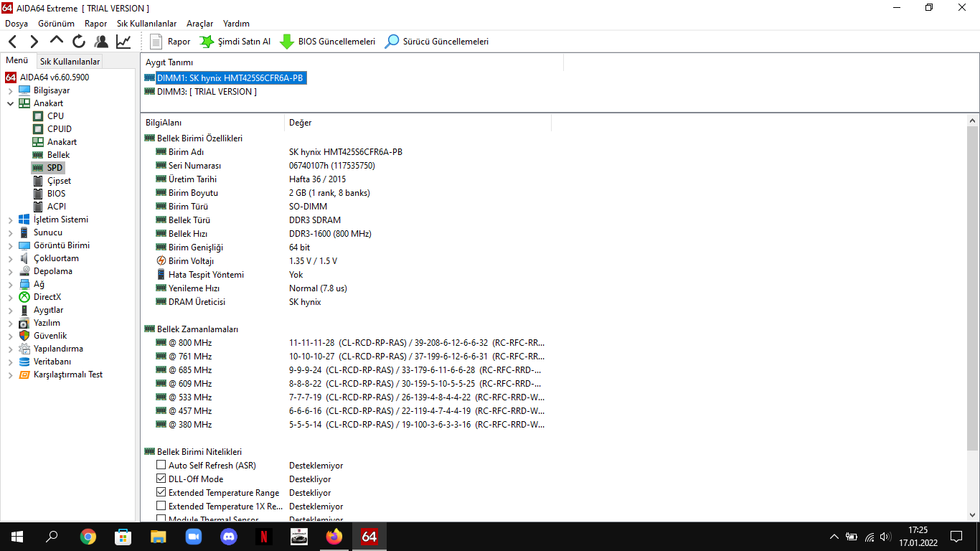980x551 pixels.
Task: Click the Rapor toolbar button
Action: pos(170,42)
